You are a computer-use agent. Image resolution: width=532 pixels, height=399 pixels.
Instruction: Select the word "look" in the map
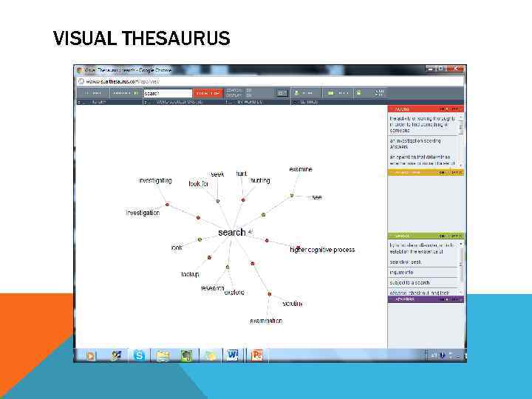coord(177,248)
